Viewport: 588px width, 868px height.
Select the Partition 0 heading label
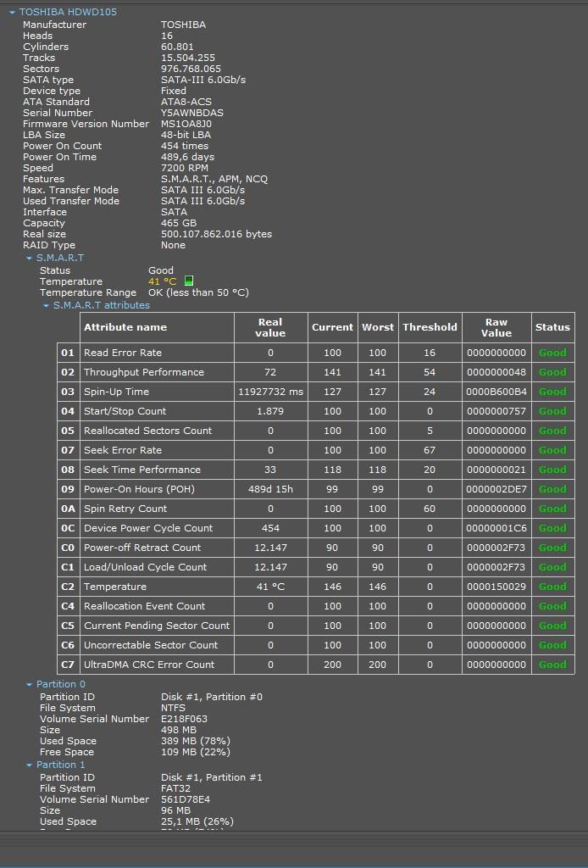pyautogui.click(x=61, y=684)
